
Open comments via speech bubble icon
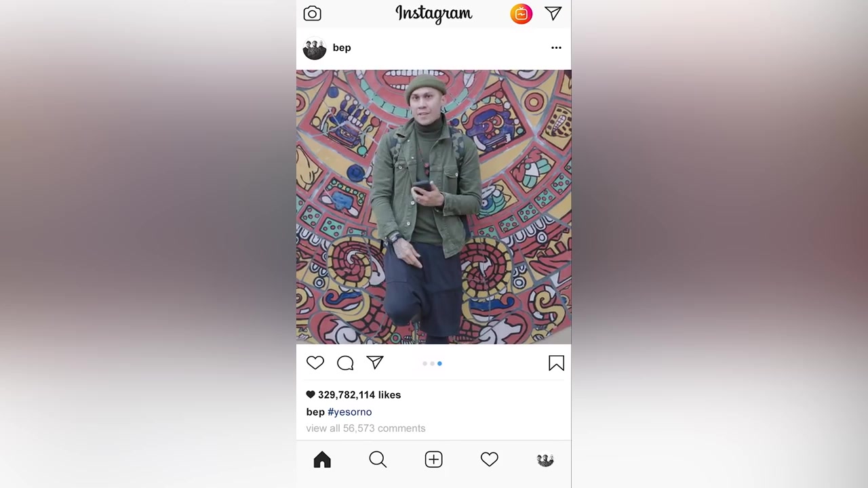[345, 363]
